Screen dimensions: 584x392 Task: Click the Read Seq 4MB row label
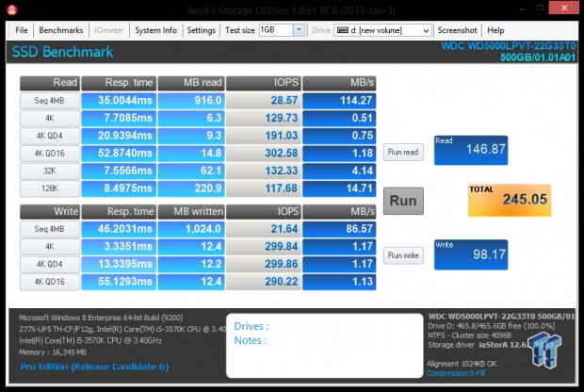click(50, 101)
